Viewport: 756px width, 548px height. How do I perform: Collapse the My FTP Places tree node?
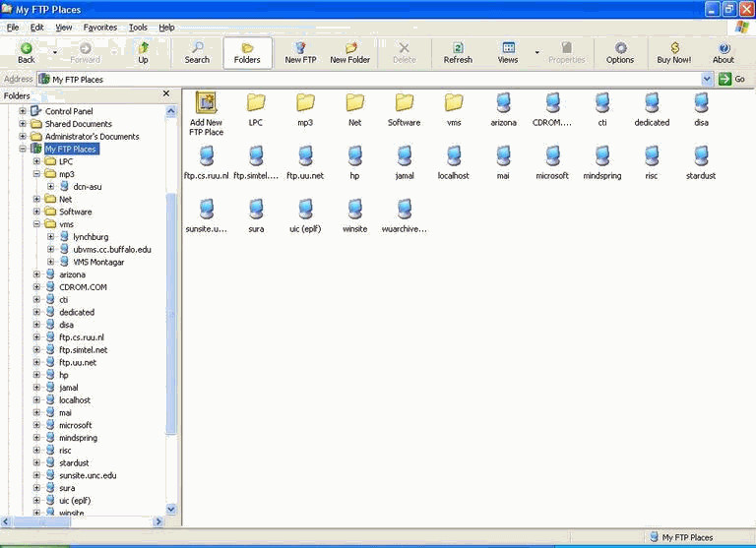point(23,149)
